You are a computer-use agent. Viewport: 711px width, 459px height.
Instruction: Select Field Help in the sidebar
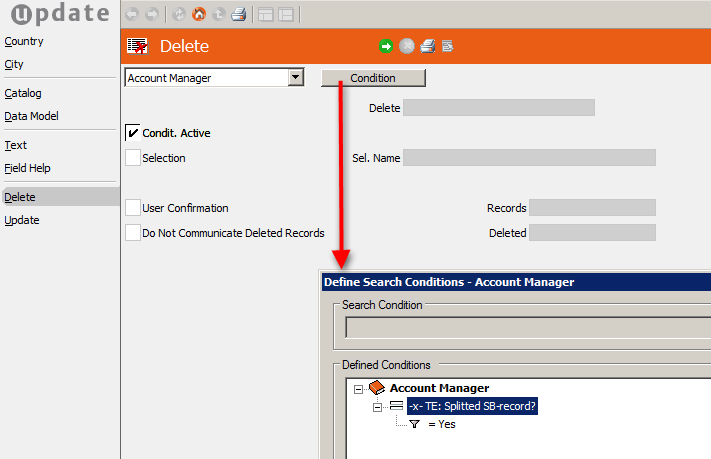click(x=27, y=168)
